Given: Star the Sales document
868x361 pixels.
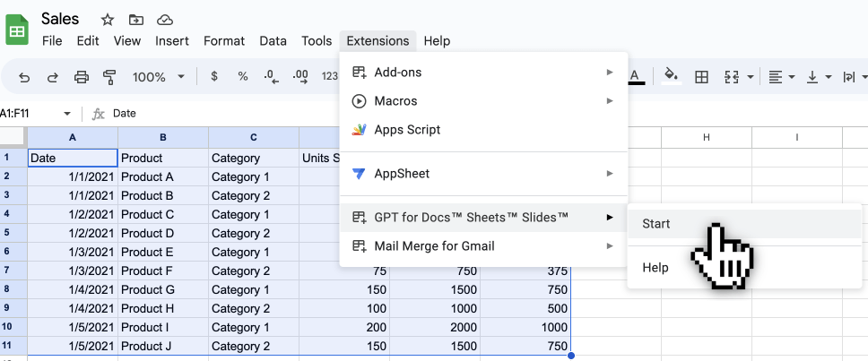Looking at the screenshot, I should coord(108,19).
